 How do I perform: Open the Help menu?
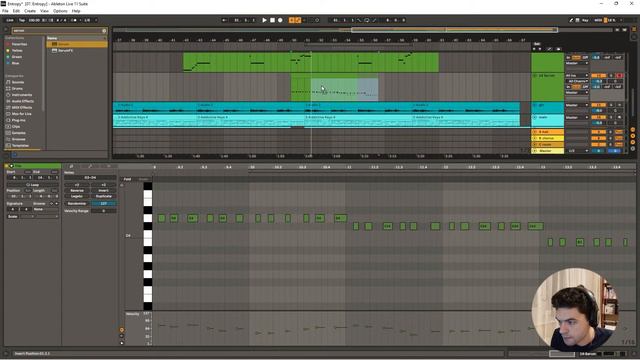pyautogui.click(x=76, y=11)
